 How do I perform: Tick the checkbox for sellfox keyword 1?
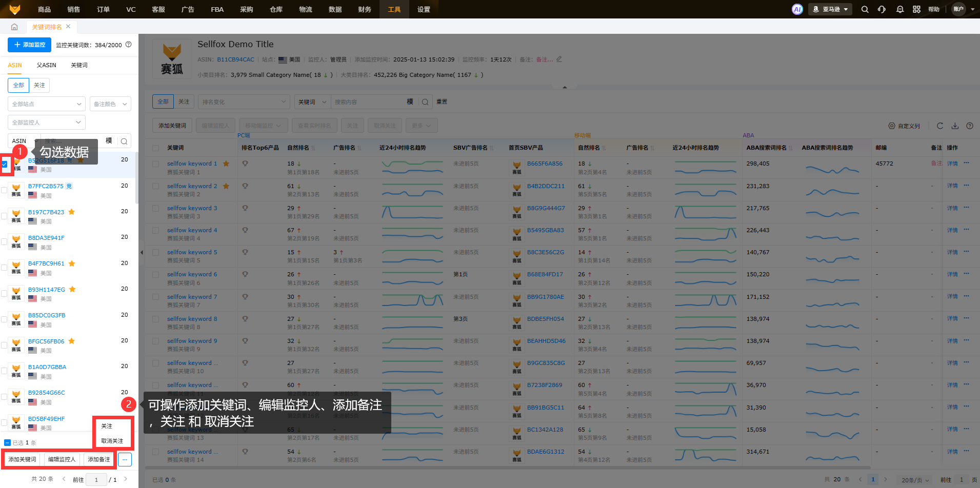pos(155,164)
